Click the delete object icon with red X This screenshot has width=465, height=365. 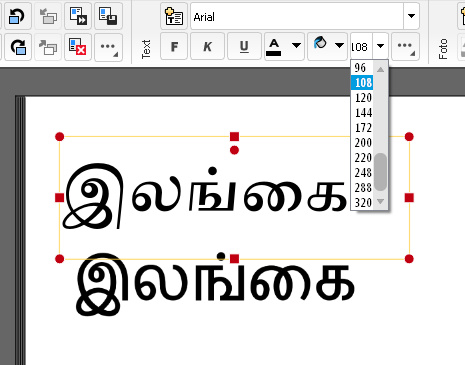[x=78, y=47]
